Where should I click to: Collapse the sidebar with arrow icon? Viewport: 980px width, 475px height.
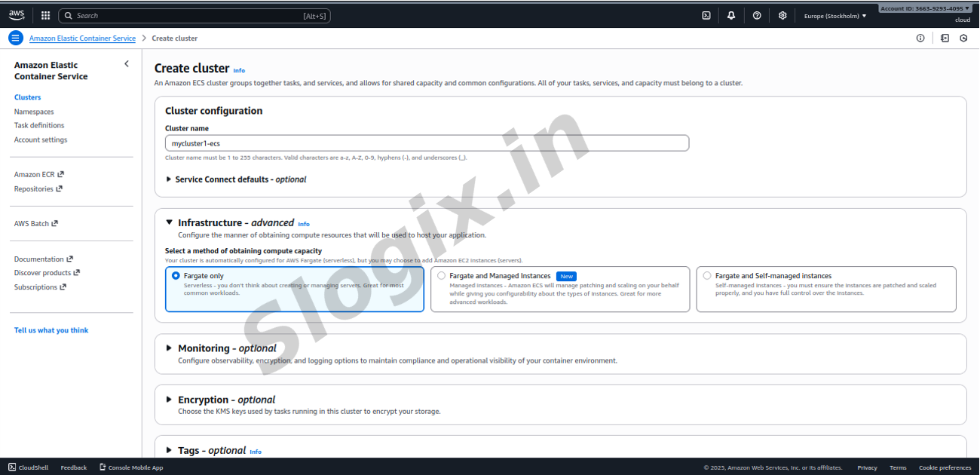coord(127,64)
